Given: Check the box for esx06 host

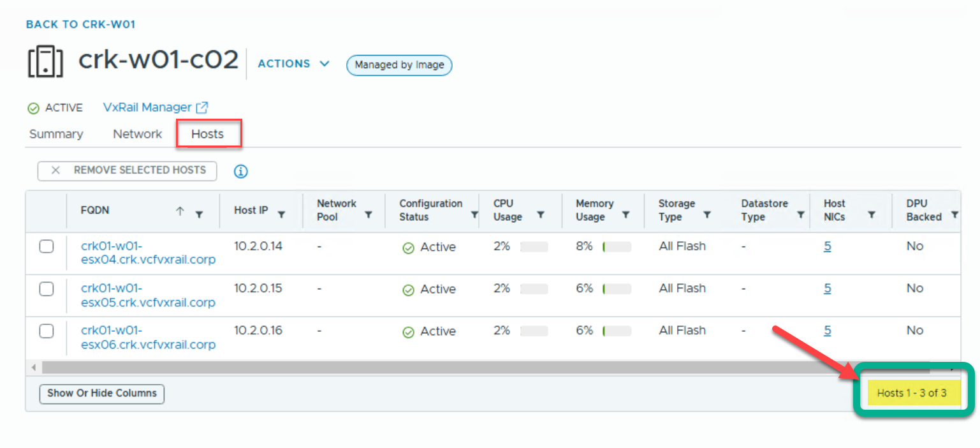Looking at the screenshot, I should (x=47, y=331).
